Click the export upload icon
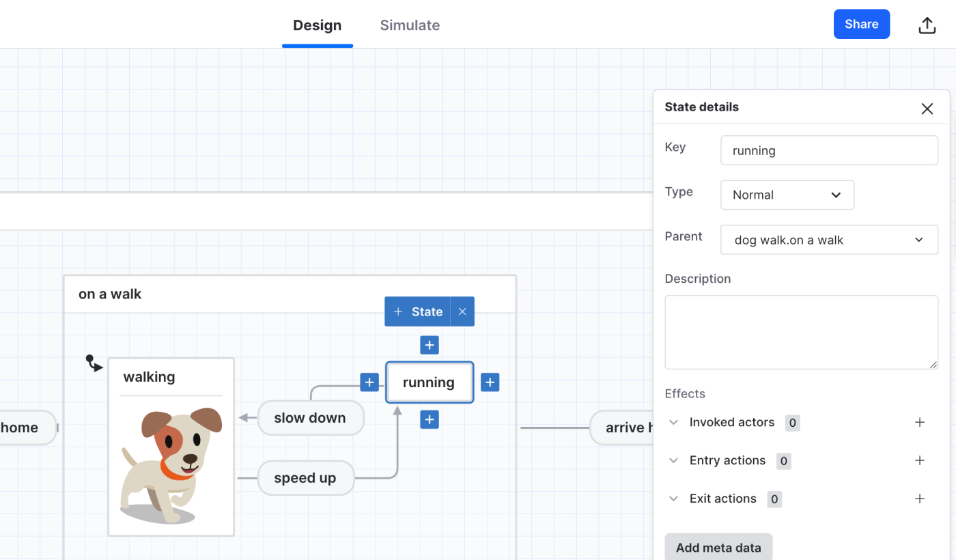This screenshot has width=956, height=560. tap(927, 25)
